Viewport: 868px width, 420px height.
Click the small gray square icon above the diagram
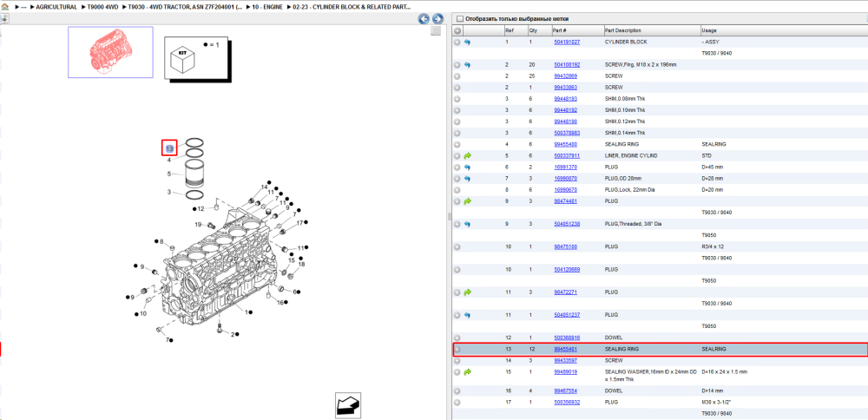[x=436, y=31]
